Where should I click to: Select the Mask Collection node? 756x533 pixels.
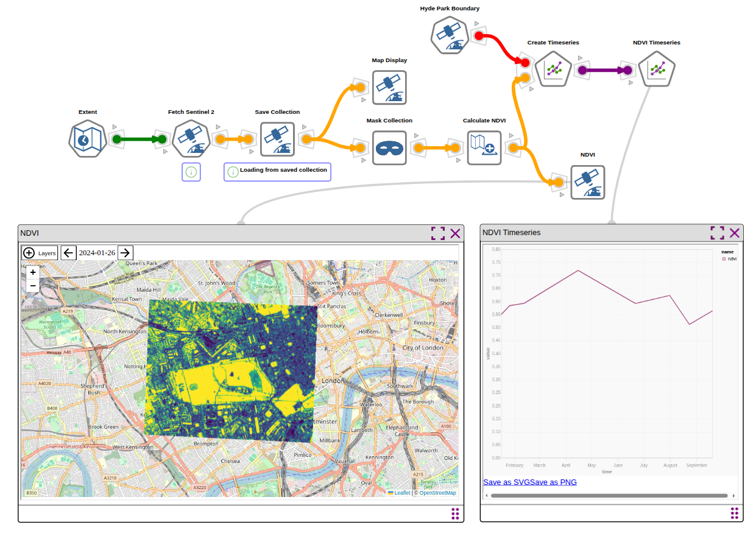point(389,147)
